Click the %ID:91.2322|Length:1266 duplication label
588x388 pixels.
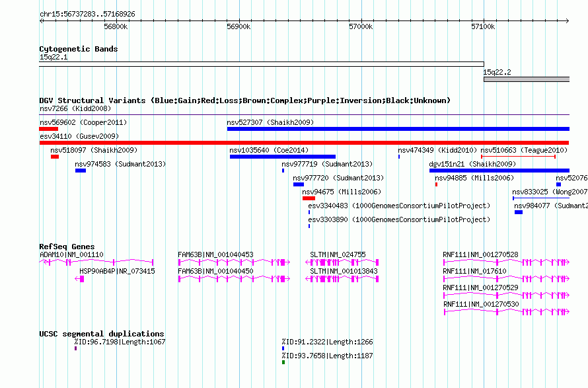[x=328, y=342]
